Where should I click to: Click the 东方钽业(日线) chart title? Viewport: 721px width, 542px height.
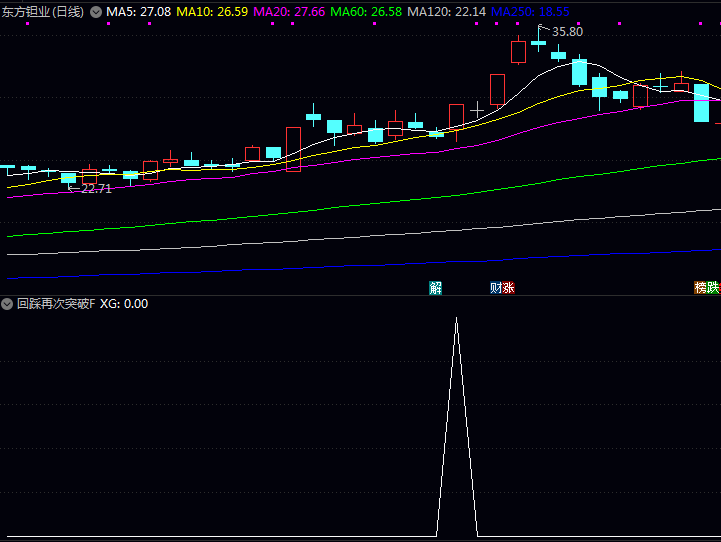tap(43, 12)
